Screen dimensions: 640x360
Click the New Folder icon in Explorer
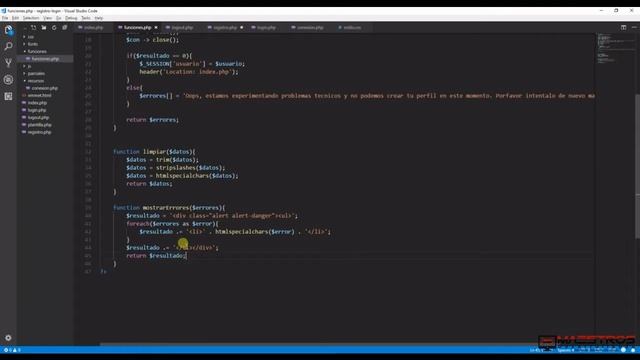[x=44, y=28]
